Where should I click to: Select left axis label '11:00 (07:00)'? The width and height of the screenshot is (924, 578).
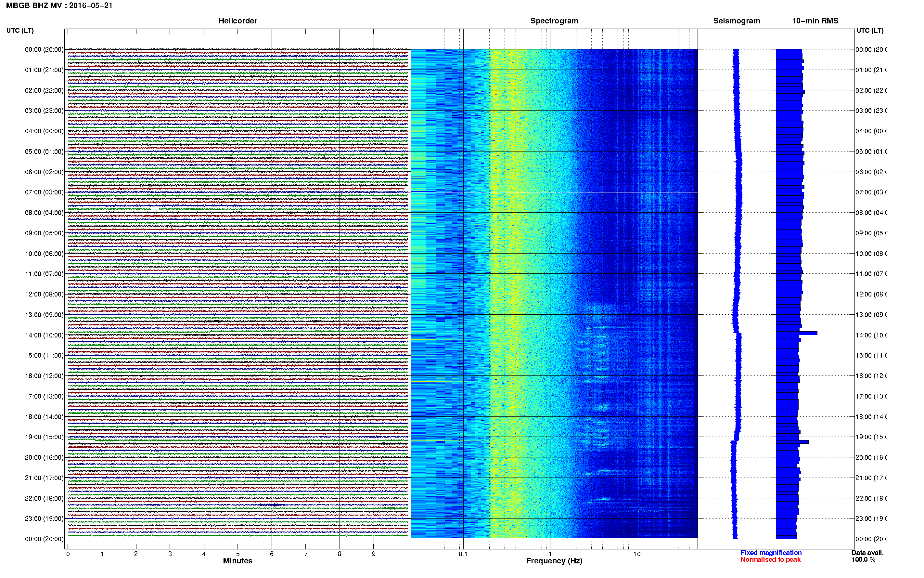[44, 274]
